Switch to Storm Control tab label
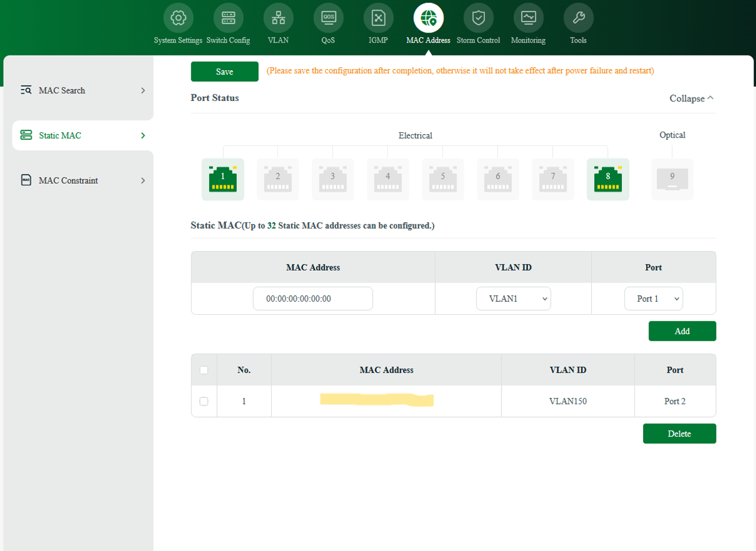756x551 pixels. pos(478,41)
